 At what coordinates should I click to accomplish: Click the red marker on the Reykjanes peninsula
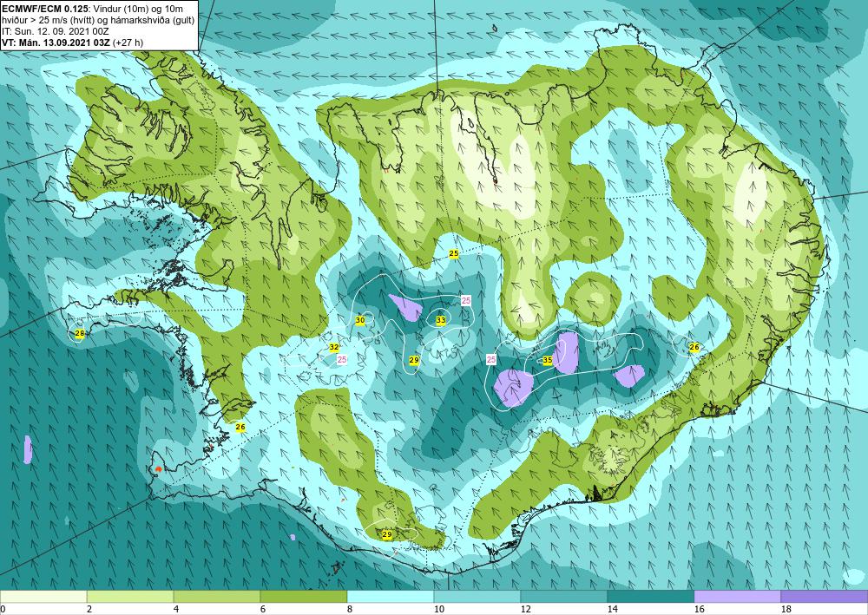[x=158, y=469]
